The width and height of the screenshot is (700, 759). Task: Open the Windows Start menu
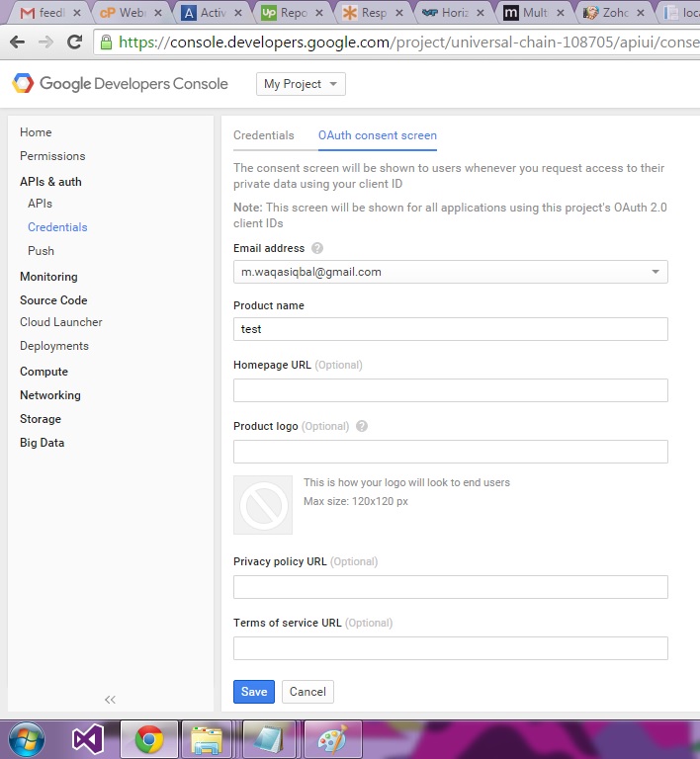(27, 739)
